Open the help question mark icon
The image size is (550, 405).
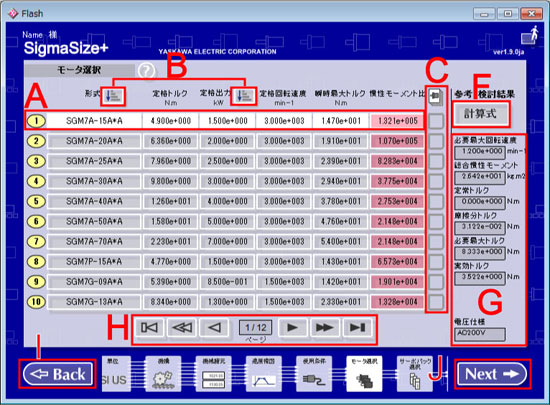click(146, 71)
